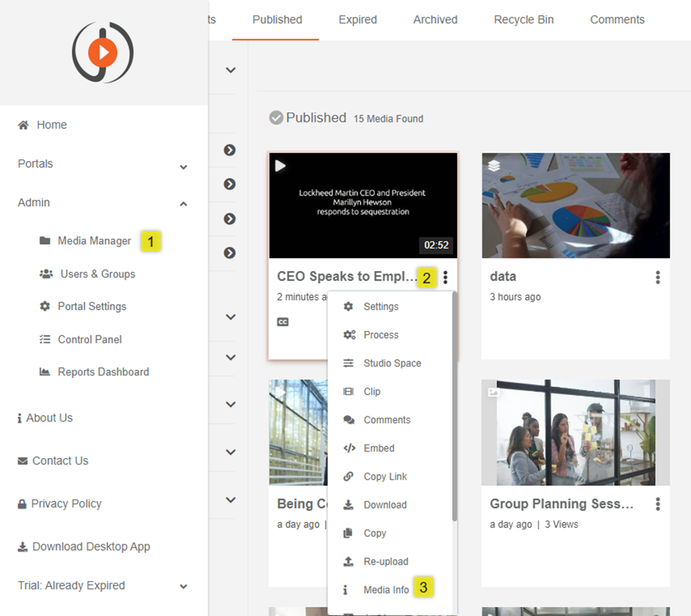This screenshot has height=616, width=691.
Task: Collapse the Admin sidebar section
Action: click(184, 204)
